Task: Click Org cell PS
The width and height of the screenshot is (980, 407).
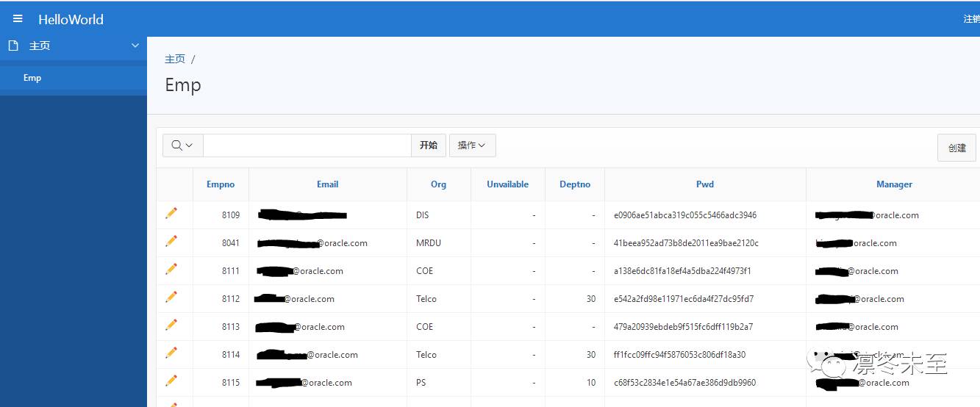Action: point(421,383)
